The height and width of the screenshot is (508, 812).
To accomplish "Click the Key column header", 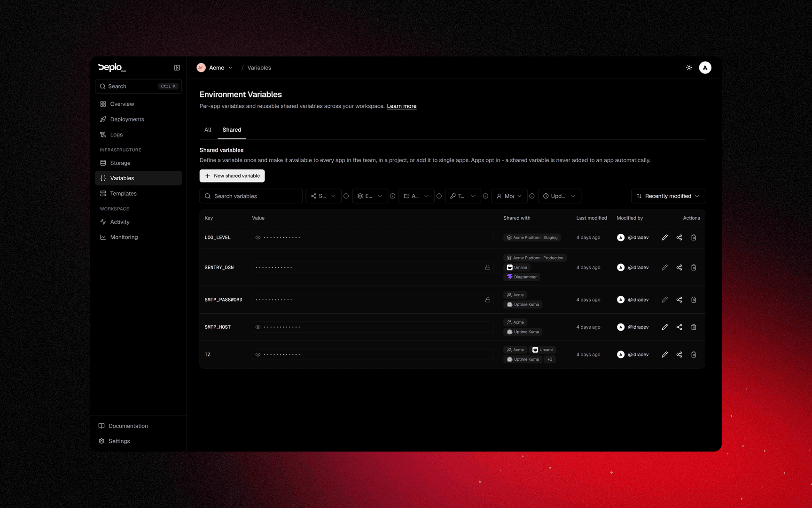I will tap(209, 218).
